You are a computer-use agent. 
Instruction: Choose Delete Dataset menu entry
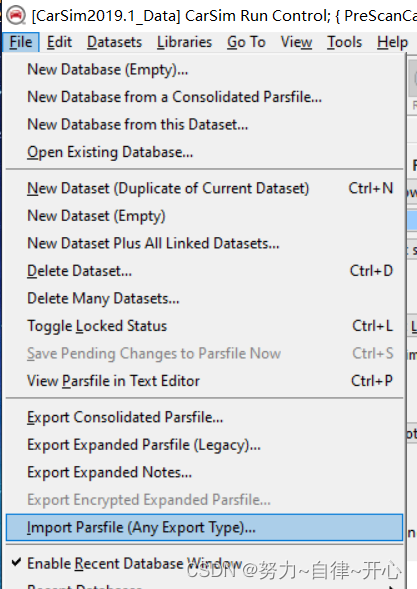(204, 271)
